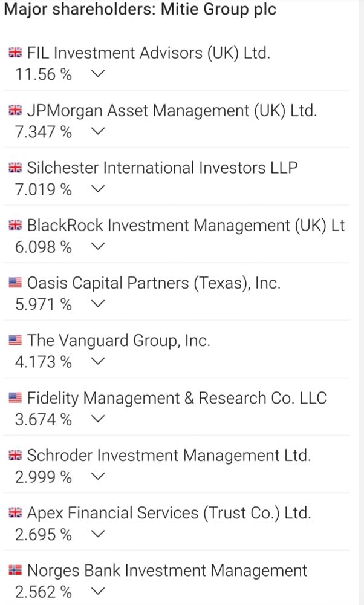
Task: Click the UK flag beside JPMorgan Asset Management
Action: (15, 110)
